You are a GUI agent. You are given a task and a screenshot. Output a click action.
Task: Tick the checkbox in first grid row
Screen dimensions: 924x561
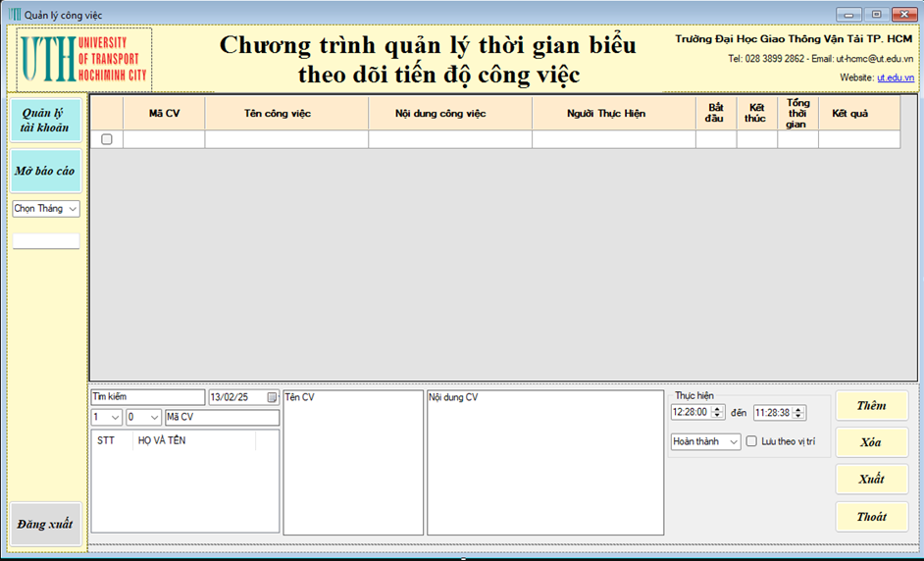coord(107,139)
